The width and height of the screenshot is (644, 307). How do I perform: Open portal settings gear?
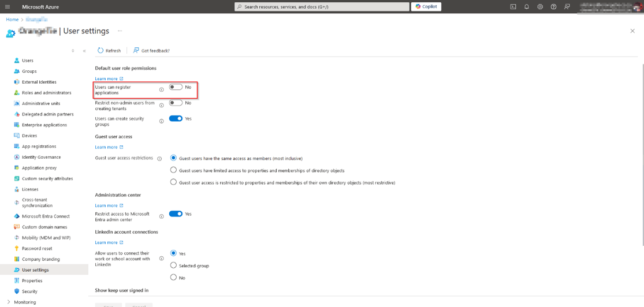540,6
